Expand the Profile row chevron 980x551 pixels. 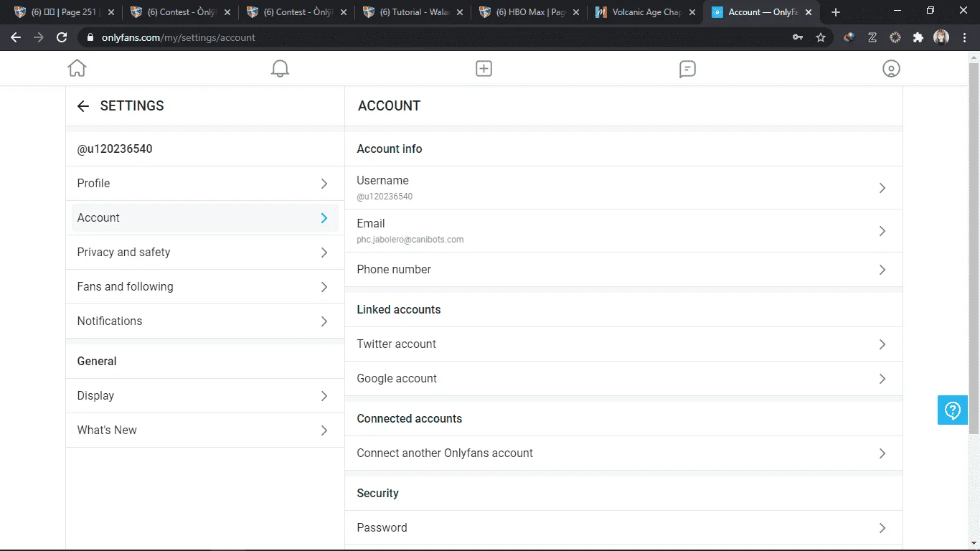point(324,184)
